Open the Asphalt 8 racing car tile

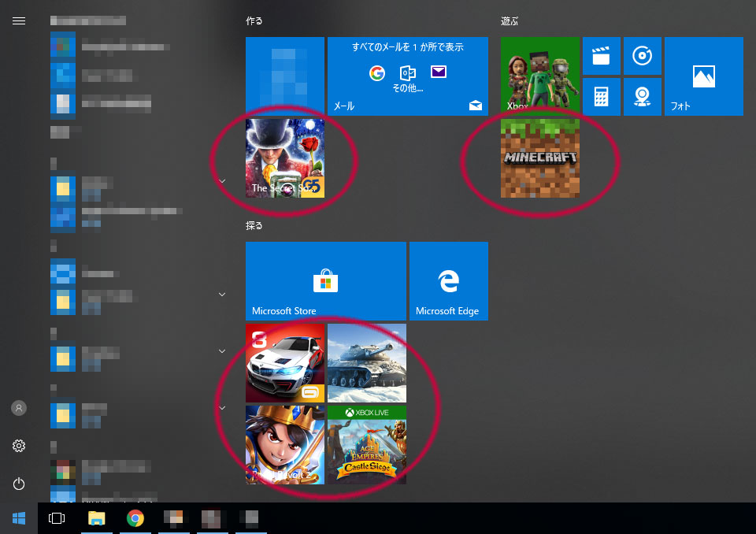click(x=285, y=363)
